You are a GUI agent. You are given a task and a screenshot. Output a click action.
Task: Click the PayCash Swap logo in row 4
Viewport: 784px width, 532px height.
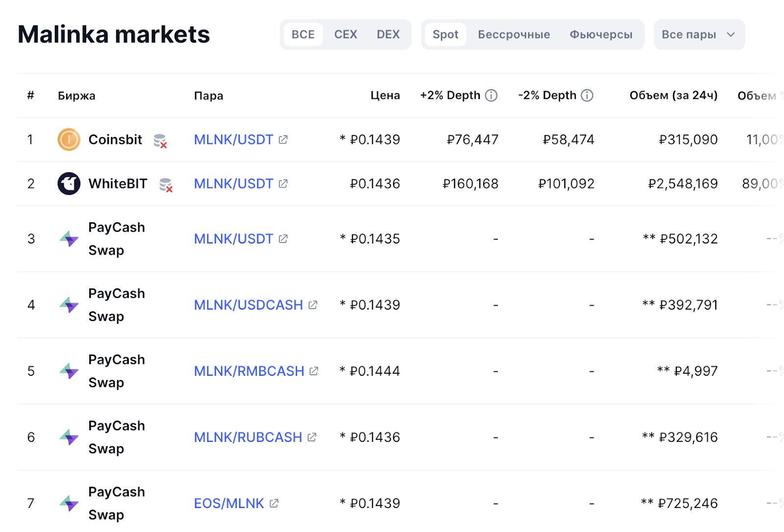tap(69, 305)
